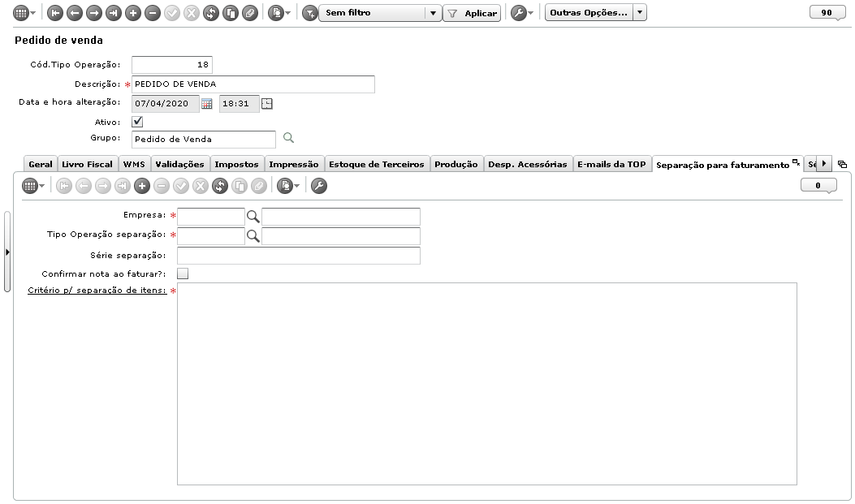Open the Produção tab
Viewport: 855px width, 504px height.
tap(456, 164)
